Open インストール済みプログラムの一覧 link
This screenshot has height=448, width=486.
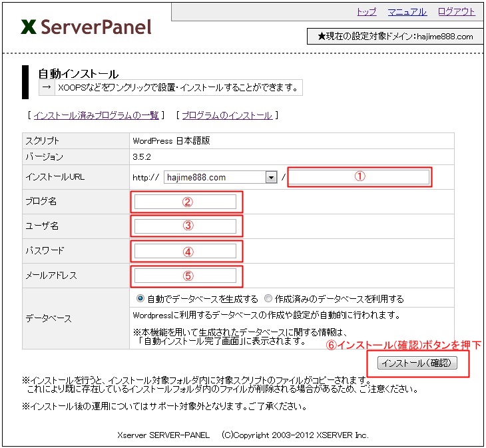[x=96, y=115]
